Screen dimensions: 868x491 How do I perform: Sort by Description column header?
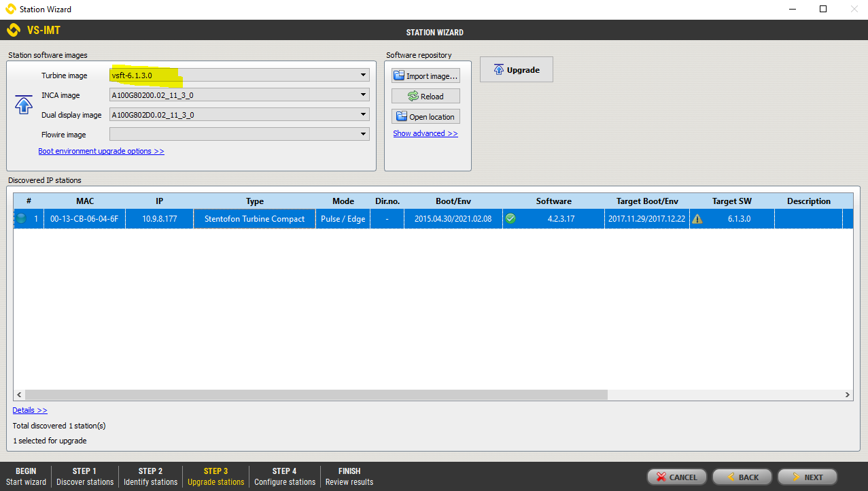809,201
